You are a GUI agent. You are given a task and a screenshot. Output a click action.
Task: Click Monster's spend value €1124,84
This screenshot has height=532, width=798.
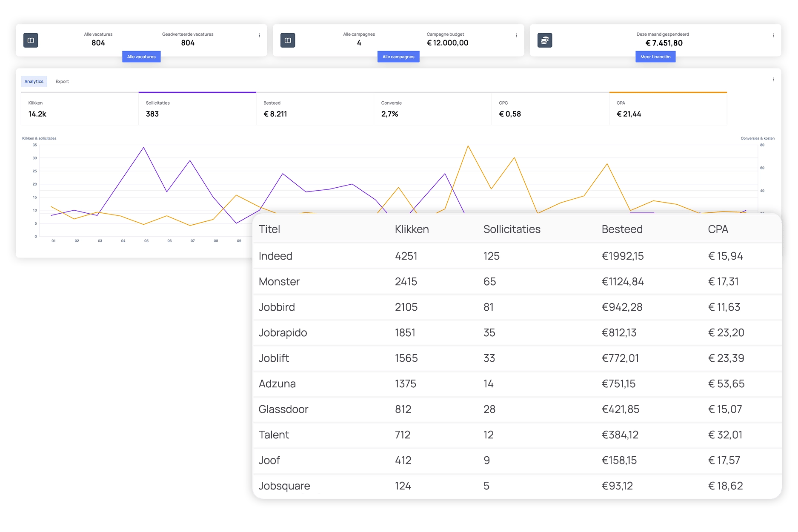click(623, 282)
